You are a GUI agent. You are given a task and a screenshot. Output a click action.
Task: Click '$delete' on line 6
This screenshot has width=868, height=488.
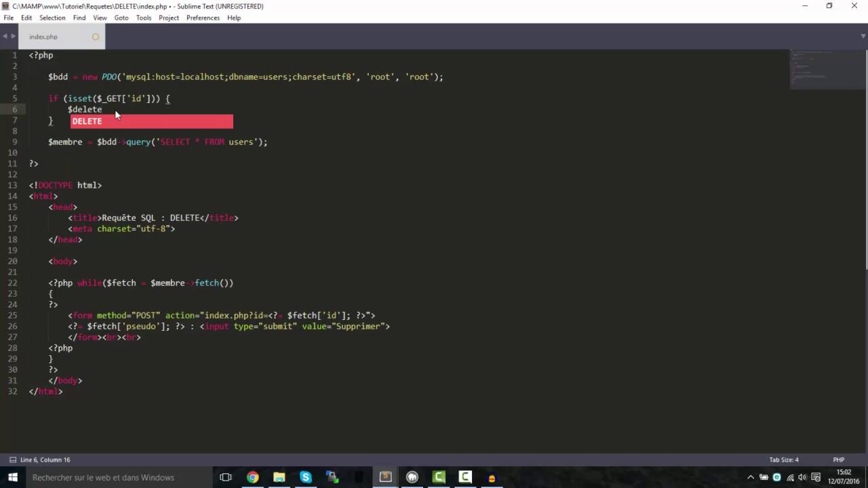[85, 109]
